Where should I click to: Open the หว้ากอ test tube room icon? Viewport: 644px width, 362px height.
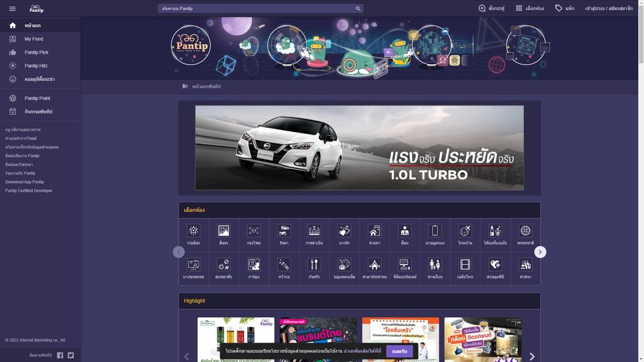[x=284, y=264]
